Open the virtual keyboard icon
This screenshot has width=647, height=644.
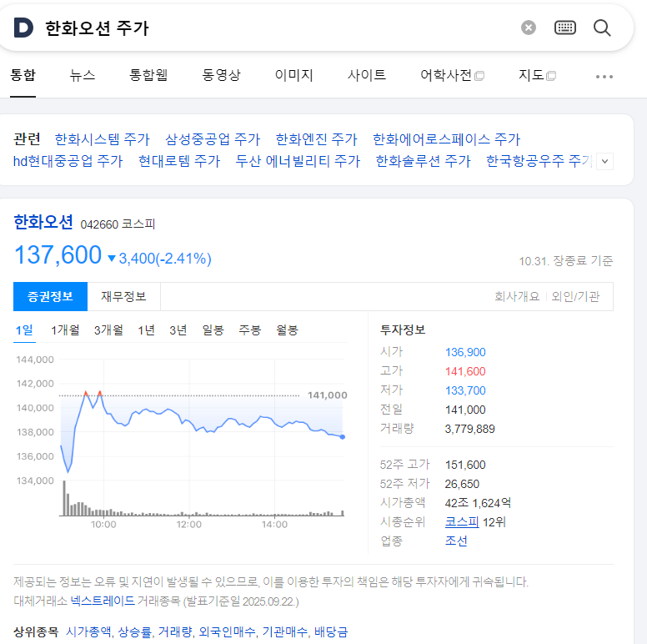click(x=565, y=28)
